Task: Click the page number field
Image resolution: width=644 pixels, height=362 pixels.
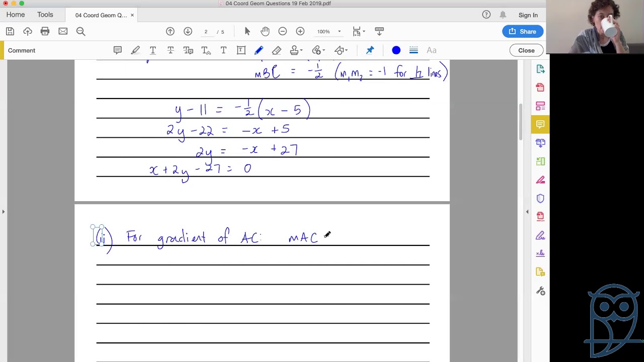Action: tap(206, 32)
